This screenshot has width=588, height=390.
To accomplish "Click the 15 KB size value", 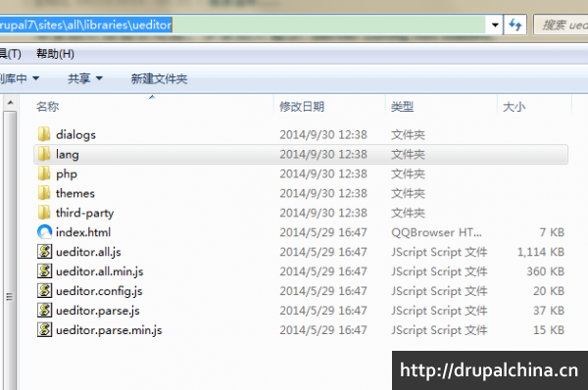I will tap(549, 329).
